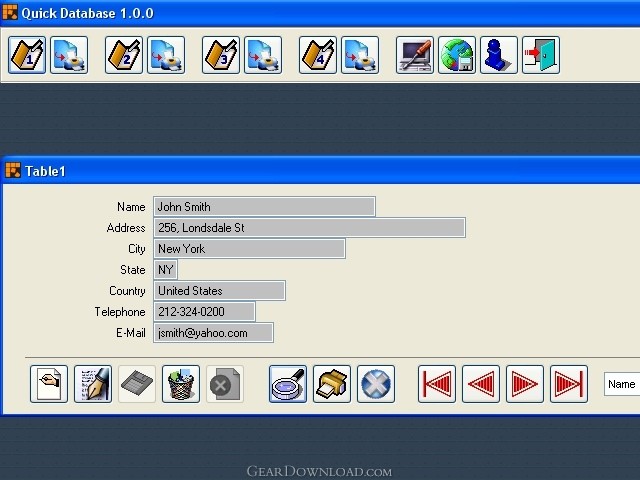Jump to the first record

tap(437, 384)
